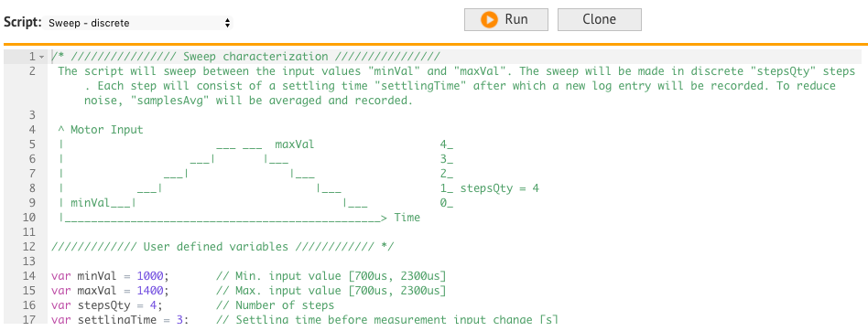This screenshot has height=331, width=868.
Task: Place cursor on the minVal value 1000
Action: 150,276
